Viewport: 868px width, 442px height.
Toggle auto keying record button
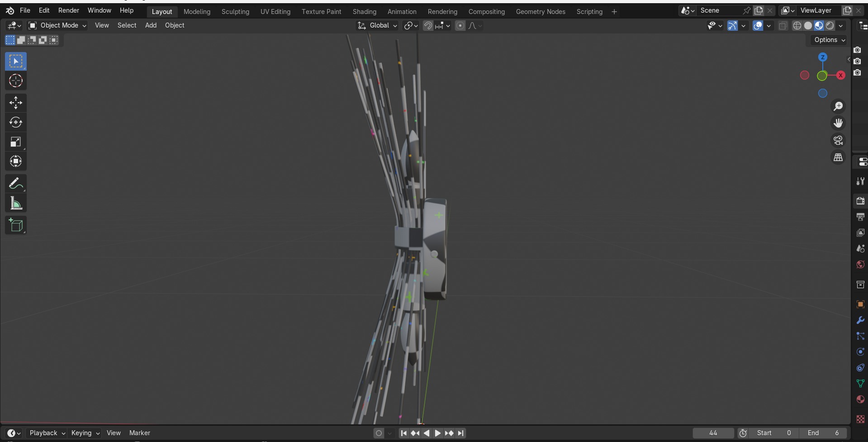pos(379,433)
